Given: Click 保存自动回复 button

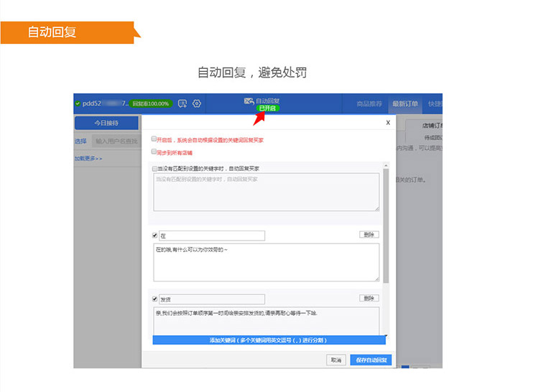Looking at the screenshot, I should (x=371, y=360).
